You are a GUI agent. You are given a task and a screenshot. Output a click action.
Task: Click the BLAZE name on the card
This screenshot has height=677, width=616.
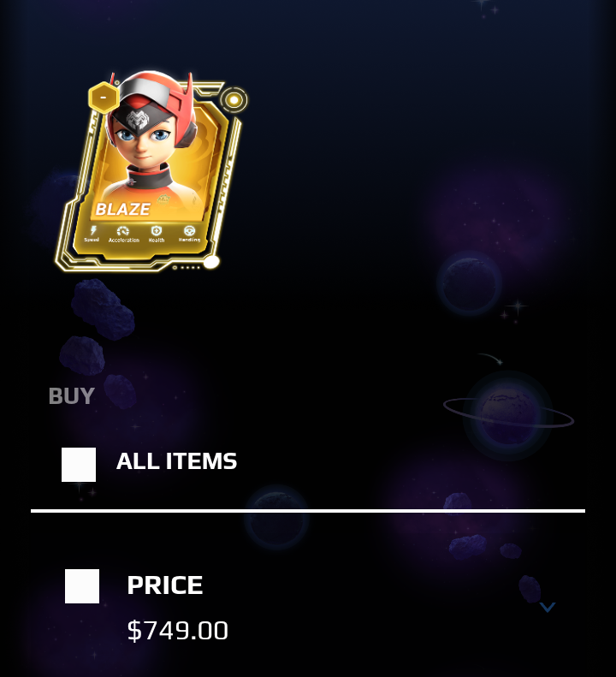[122, 210]
